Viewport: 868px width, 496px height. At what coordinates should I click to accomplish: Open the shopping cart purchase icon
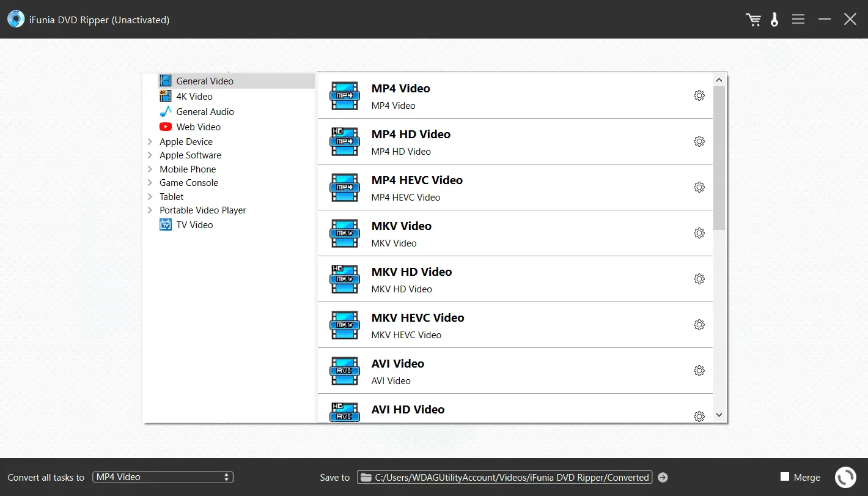pos(753,20)
